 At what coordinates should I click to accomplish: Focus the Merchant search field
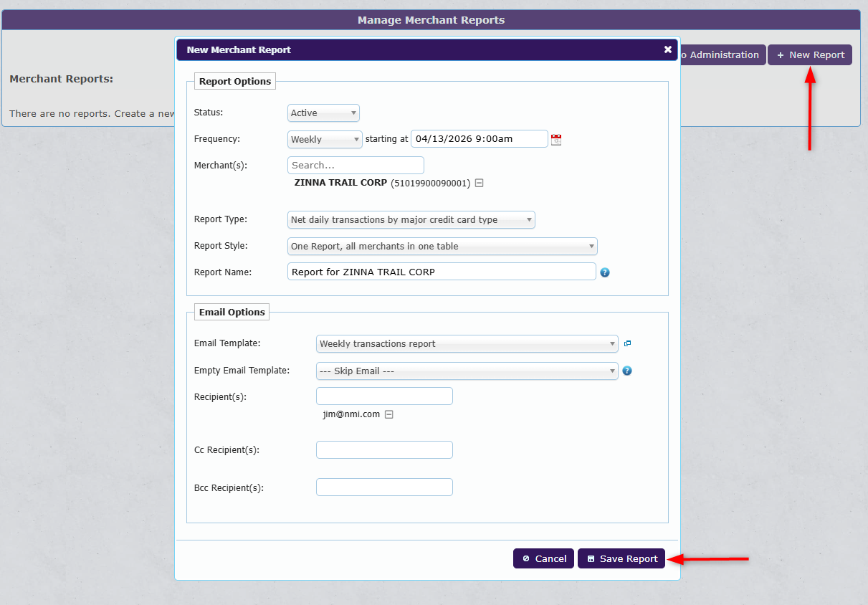(x=356, y=166)
